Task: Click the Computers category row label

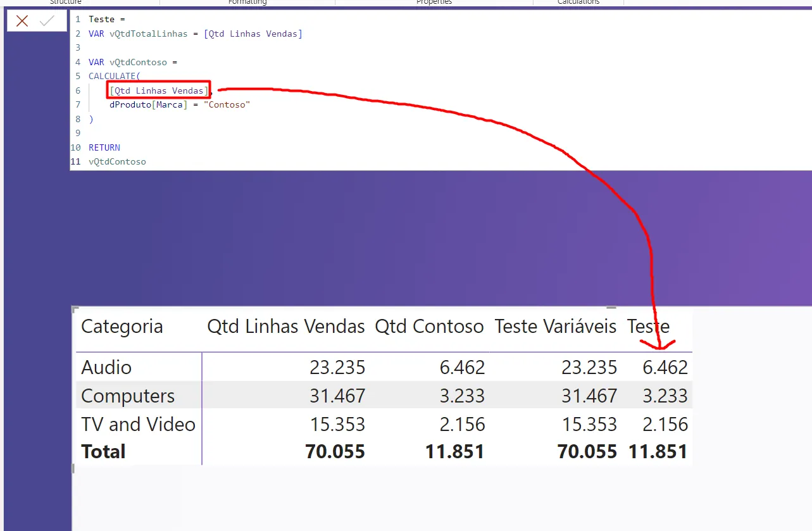Action: pos(128,396)
